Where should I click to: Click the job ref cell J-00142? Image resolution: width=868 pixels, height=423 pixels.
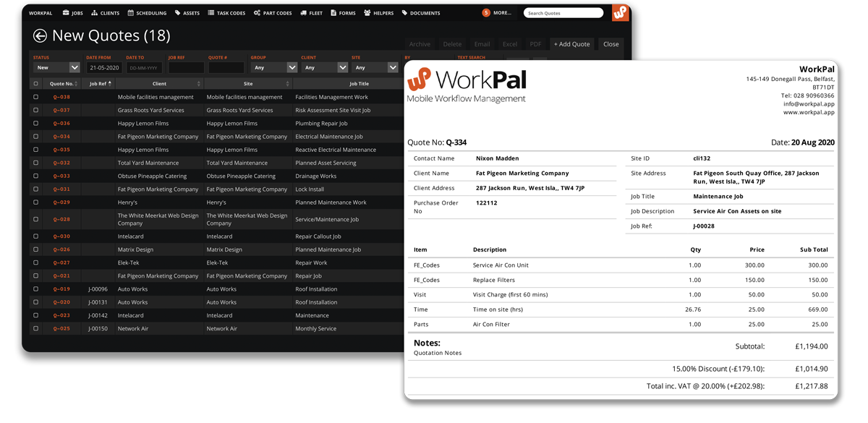[x=98, y=315]
